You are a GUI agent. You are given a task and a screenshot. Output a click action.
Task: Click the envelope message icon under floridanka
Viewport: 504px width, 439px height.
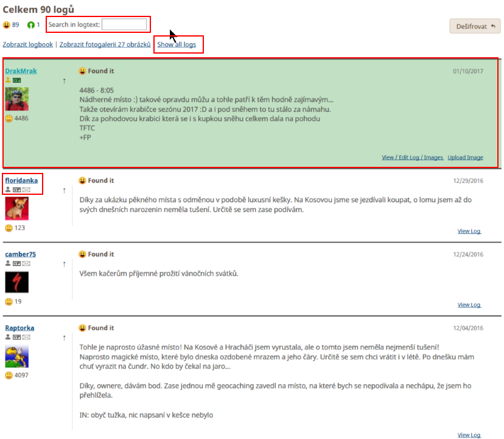click(x=26, y=190)
